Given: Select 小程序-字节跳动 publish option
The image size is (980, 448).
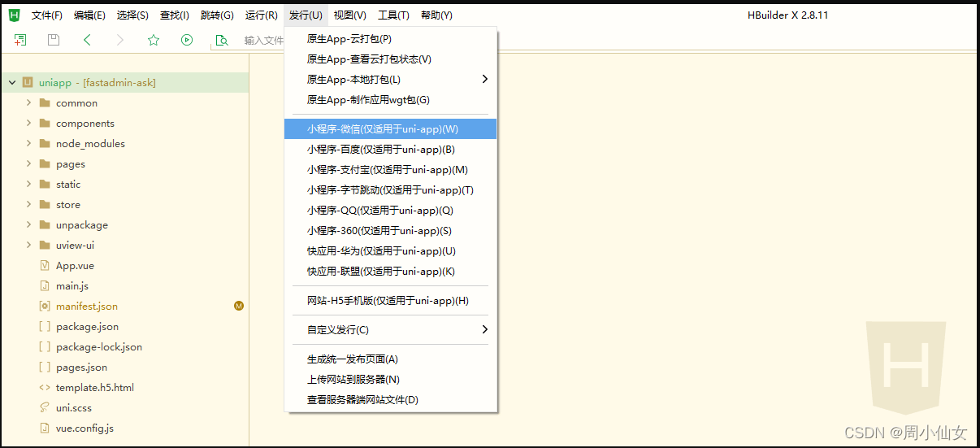Looking at the screenshot, I should click(390, 190).
